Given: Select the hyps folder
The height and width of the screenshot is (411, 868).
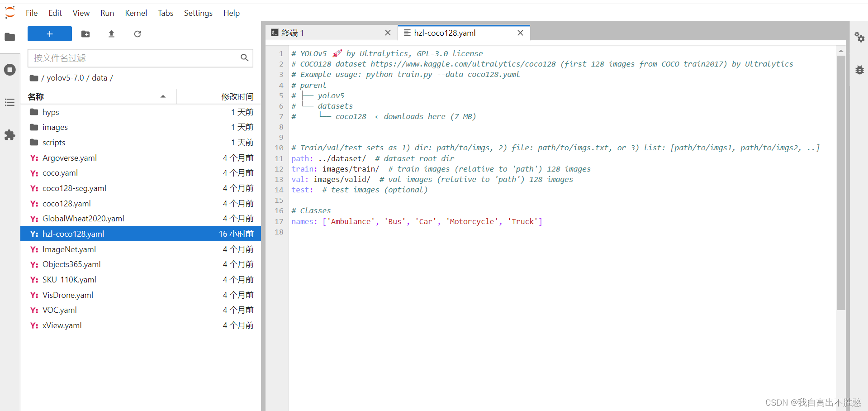Looking at the screenshot, I should pyautogui.click(x=141, y=112).
